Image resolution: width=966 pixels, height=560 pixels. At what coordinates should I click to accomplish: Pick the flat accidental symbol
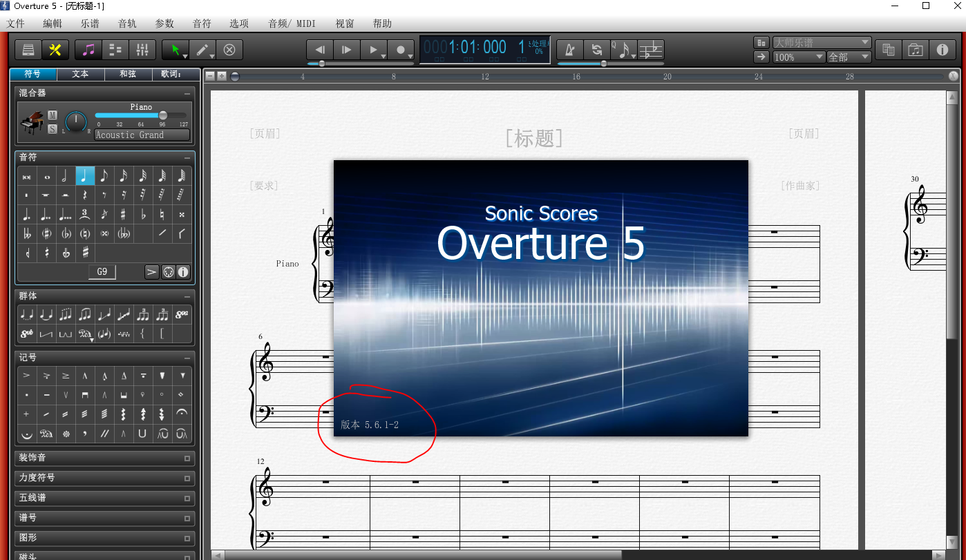point(142,214)
